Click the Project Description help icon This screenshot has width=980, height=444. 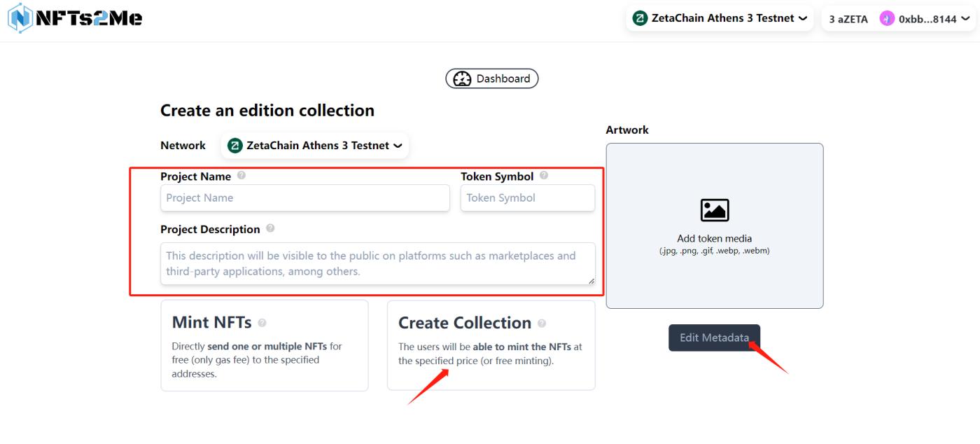270,229
